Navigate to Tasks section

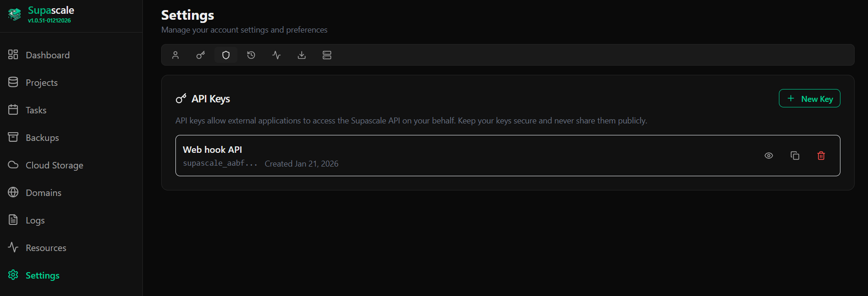click(x=36, y=110)
